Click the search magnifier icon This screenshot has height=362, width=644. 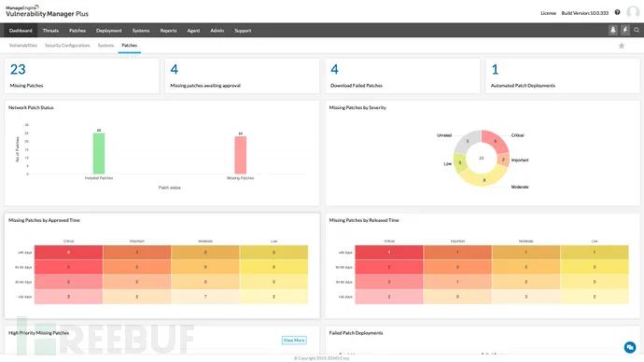point(637,30)
